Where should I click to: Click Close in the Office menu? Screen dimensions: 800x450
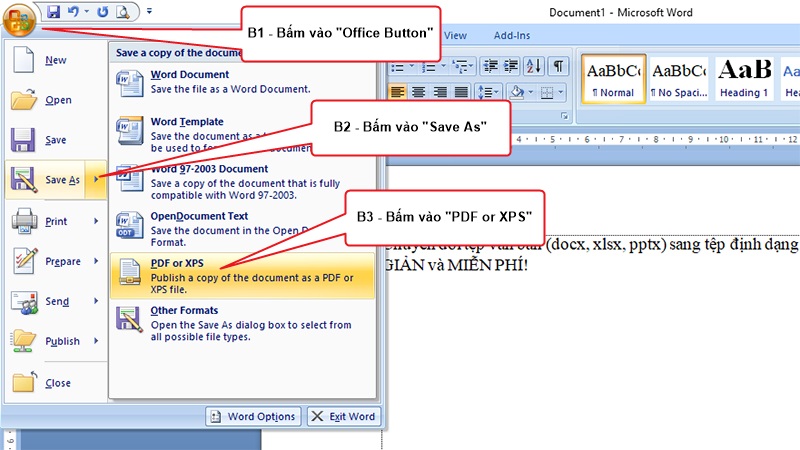pos(56,383)
